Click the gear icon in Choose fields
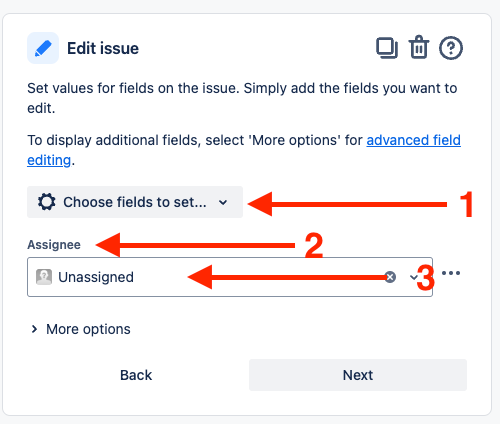The image size is (500, 424). tap(47, 202)
